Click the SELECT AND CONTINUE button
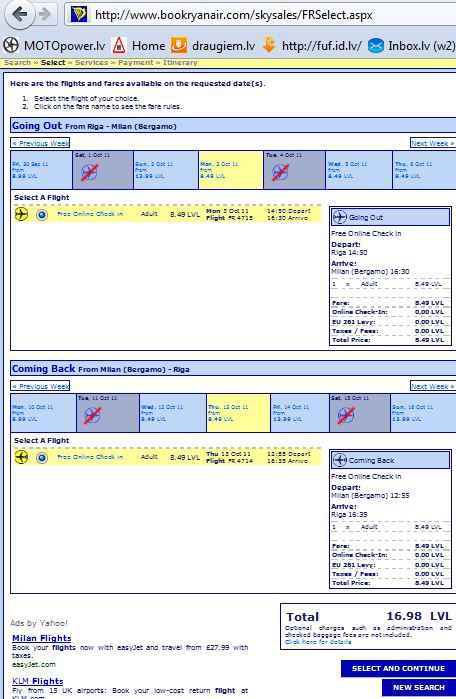 [x=398, y=668]
